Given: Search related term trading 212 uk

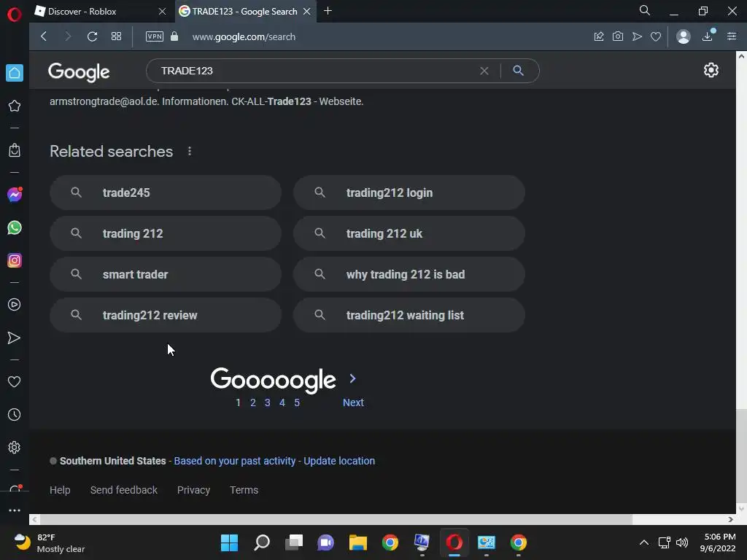Looking at the screenshot, I should pyautogui.click(x=409, y=233).
